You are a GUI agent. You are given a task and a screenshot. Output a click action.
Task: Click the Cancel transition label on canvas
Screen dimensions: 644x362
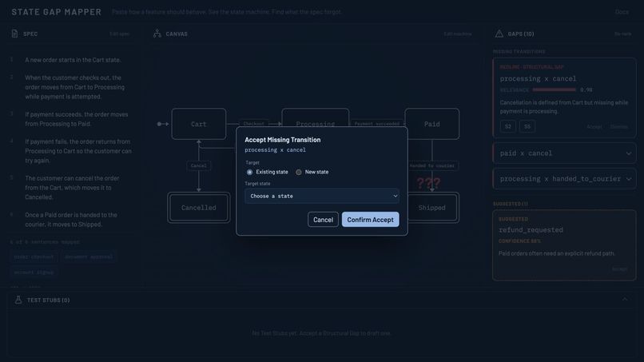pyautogui.click(x=199, y=165)
